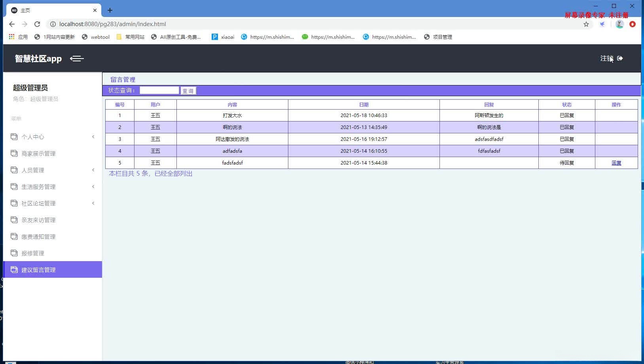Image resolution: width=644 pixels, height=364 pixels.
Task: Click the 商家展示管理 sidebar icon
Action: tap(14, 153)
